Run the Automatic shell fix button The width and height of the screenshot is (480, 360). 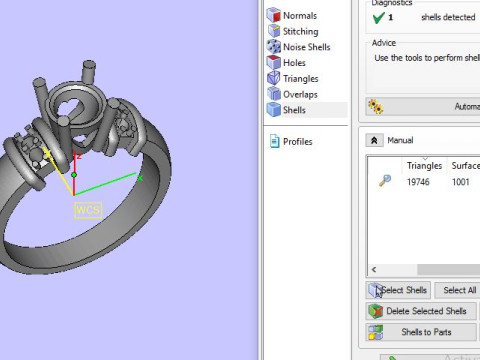tap(423, 107)
